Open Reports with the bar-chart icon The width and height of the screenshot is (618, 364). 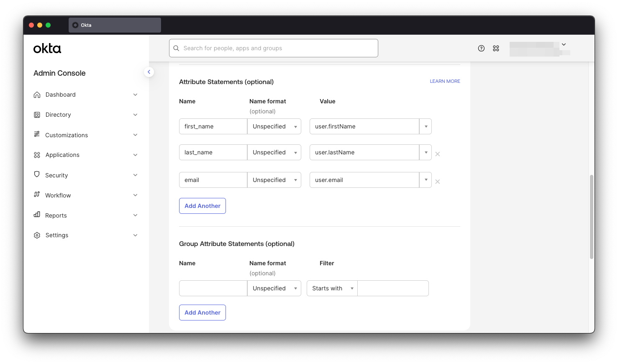[x=37, y=215]
